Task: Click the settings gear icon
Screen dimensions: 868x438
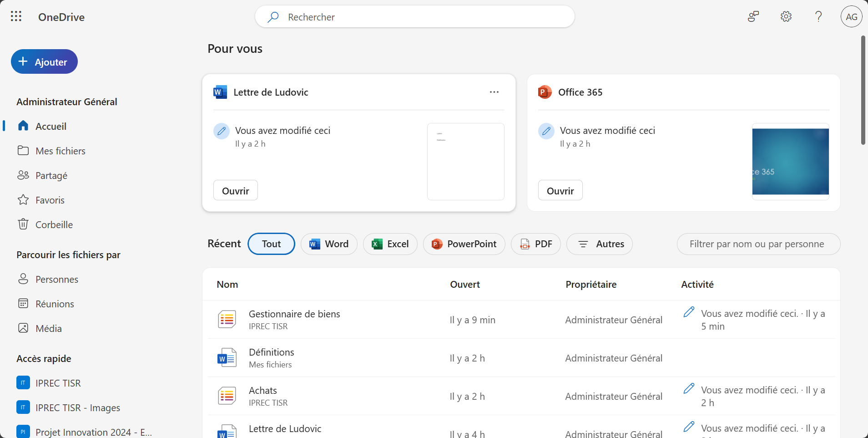Action: coord(786,17)
